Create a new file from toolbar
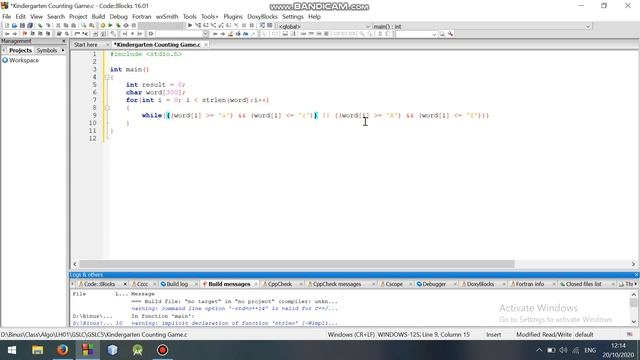 7,26
